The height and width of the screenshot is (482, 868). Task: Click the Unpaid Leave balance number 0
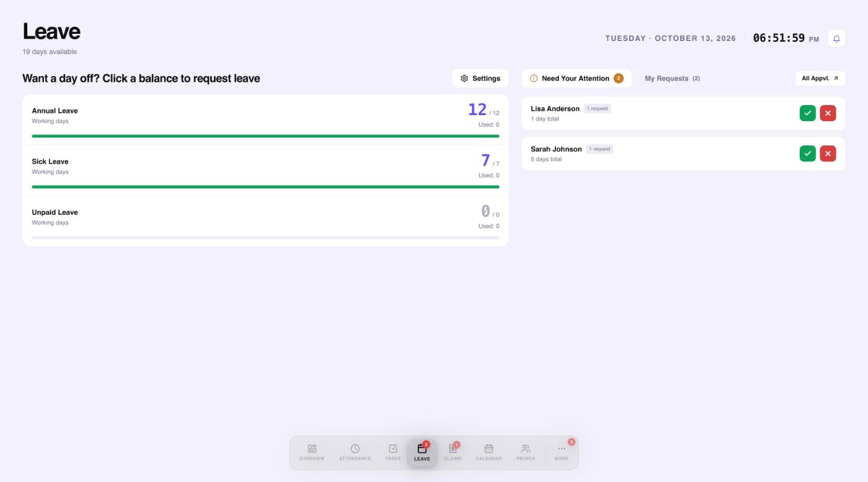pos(485,211)
